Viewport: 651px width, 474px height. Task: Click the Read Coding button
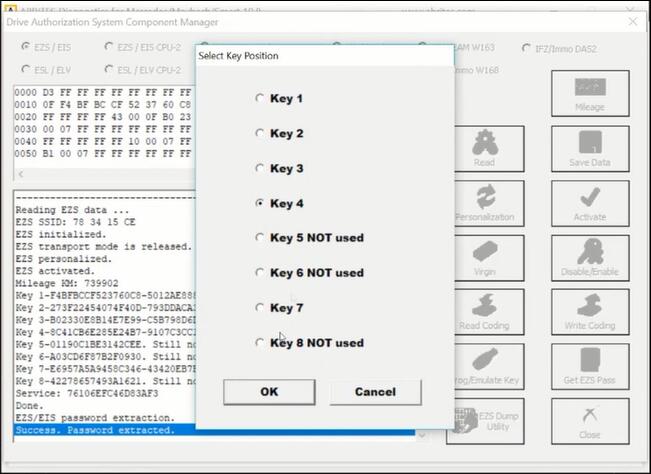click(489, 312)
